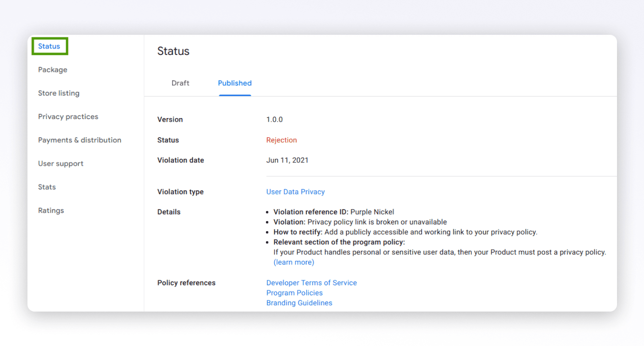The image size is (644, 346).
Task: Open the Branding Guidelines link
Action: tap(299, 303)
